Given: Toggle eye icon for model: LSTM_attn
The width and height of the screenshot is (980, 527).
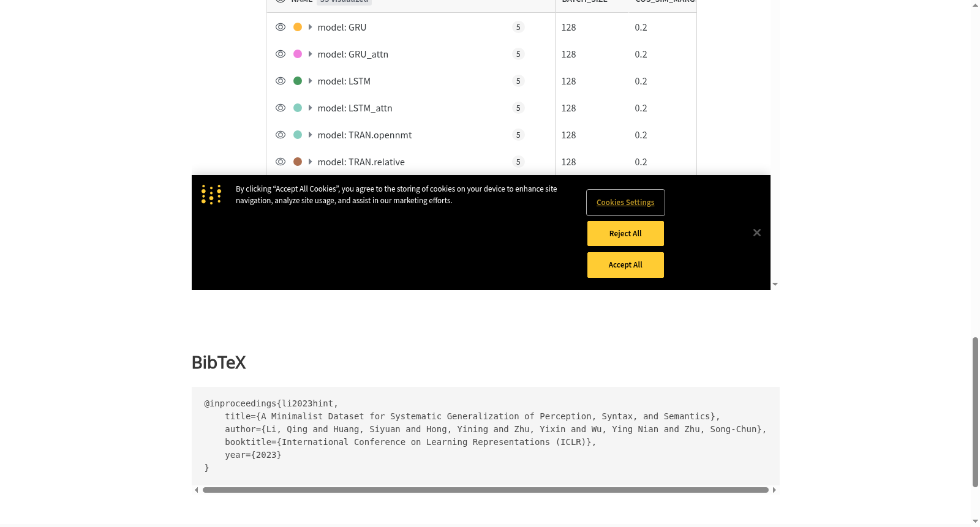Looking at the screenshot, I should coord(281,108).
